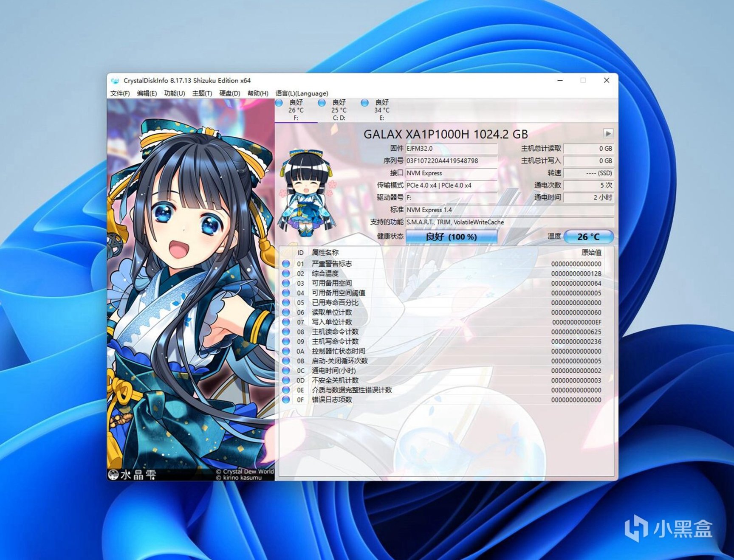Switch to the E: disk tab
Viewport: 734px width, 560px height.
coord(382,110)
